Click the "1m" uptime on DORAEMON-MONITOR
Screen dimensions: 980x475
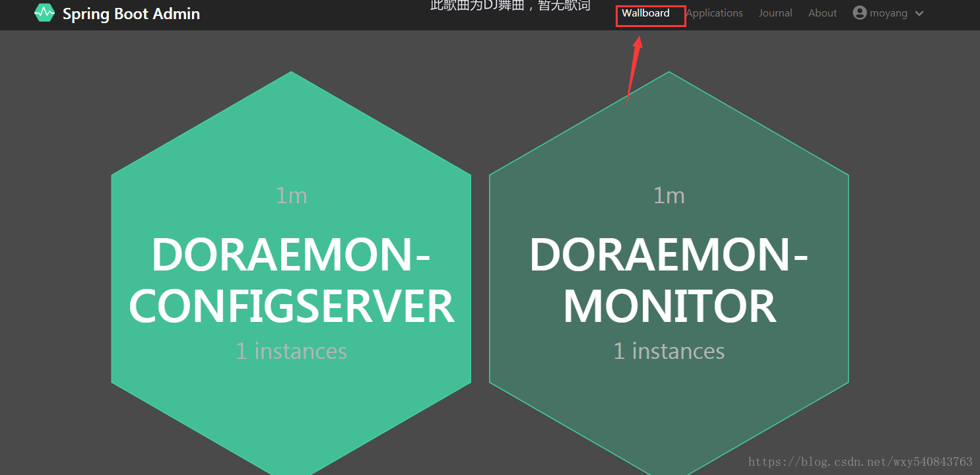669,195
